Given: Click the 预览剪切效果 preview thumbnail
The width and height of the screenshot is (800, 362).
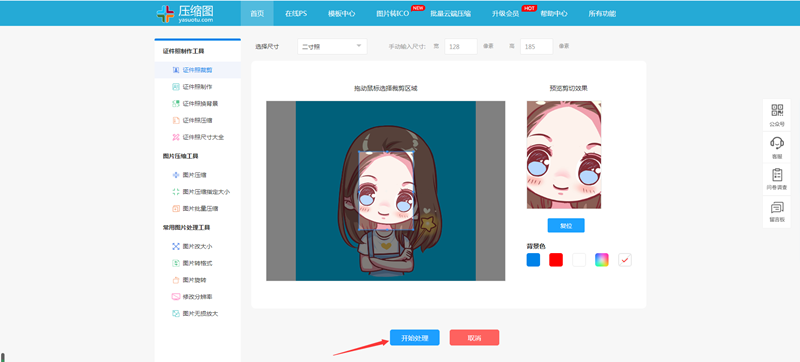Looking at the screenshot, I should pyautogui.click(x=564, y=154).
